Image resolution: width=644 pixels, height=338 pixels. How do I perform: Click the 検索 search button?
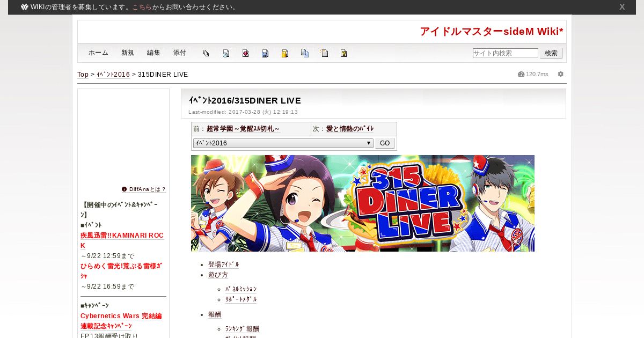click(551, 53)
